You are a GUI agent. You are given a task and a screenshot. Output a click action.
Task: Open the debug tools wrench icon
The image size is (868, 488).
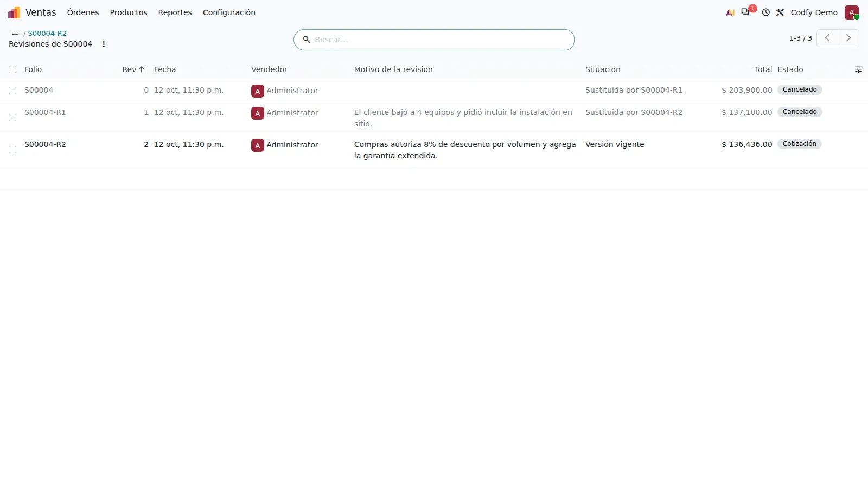tap(780, 12)
